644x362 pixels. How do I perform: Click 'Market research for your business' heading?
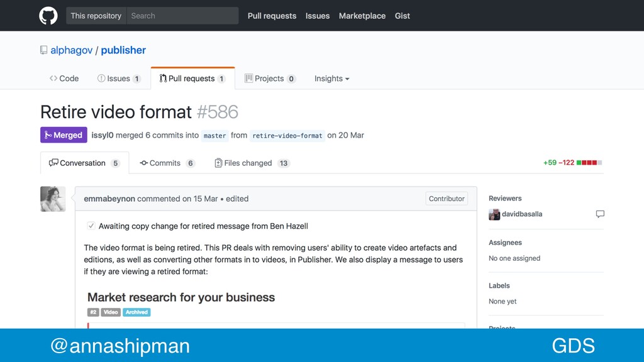(181, 297)
